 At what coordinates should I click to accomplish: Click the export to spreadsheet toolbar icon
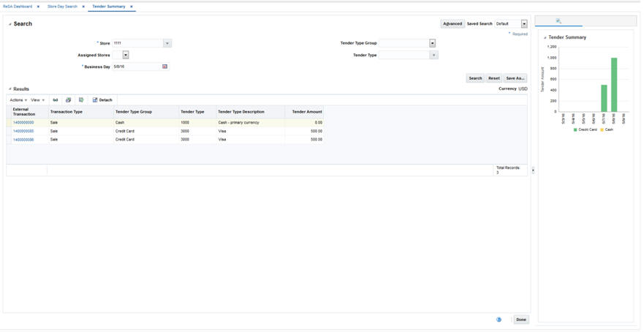click(81, 100)
